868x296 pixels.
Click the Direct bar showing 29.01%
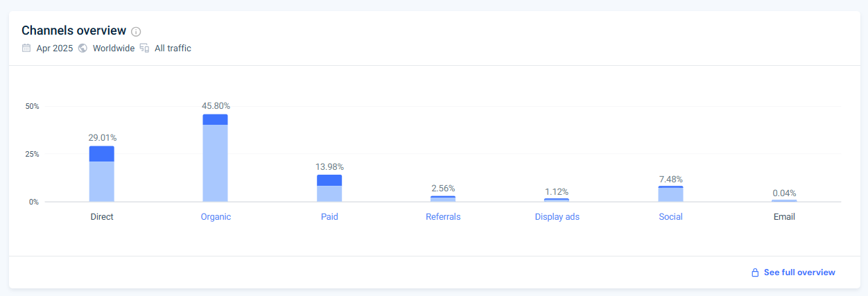click(102, 174)
